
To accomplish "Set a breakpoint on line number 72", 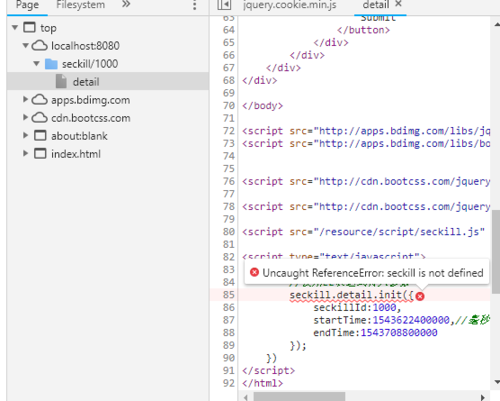I will coord(229,131).
